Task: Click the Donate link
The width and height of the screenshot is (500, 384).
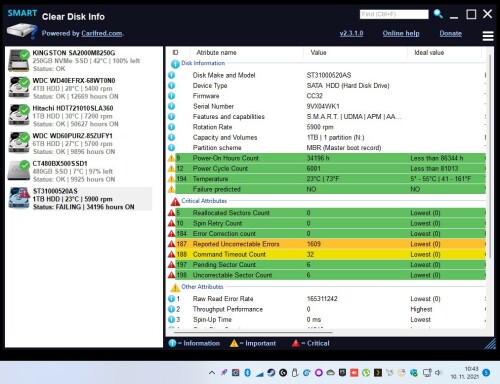Action: 451,33
